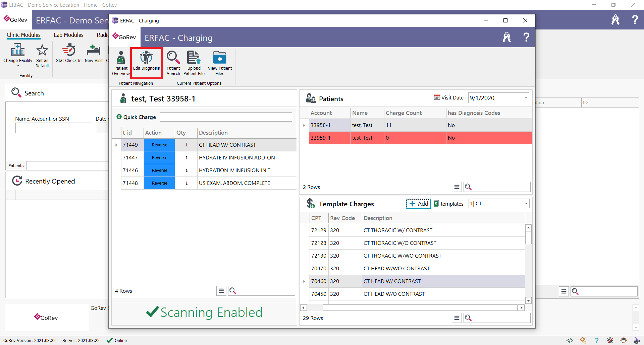This screenshot has height=345, width=644.
Task: Click Template Charges vertical scrollbar down arrow
Action: (528, 300)
